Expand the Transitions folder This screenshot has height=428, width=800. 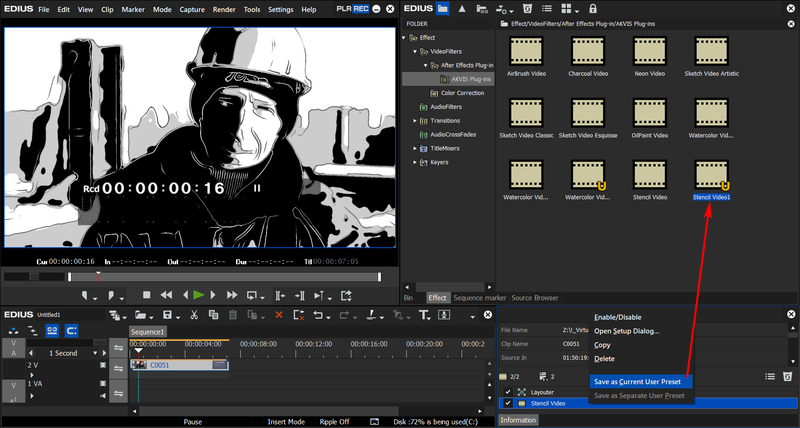[415, 121]
